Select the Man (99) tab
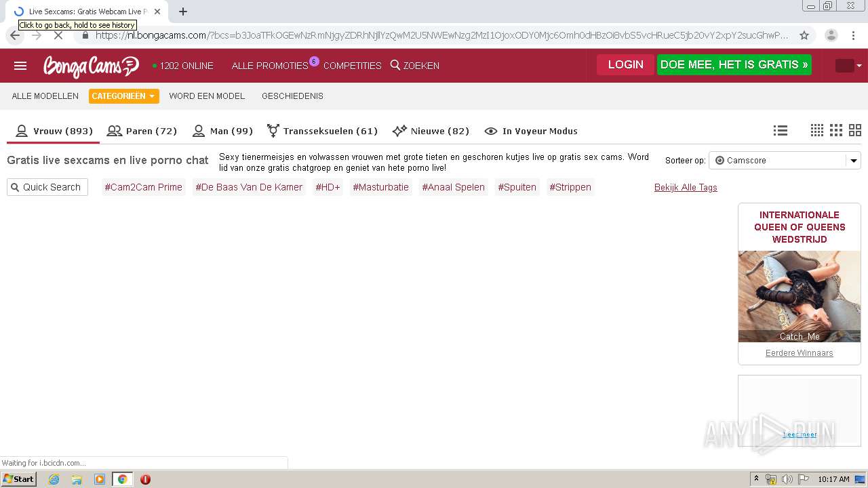 (222, 131)
